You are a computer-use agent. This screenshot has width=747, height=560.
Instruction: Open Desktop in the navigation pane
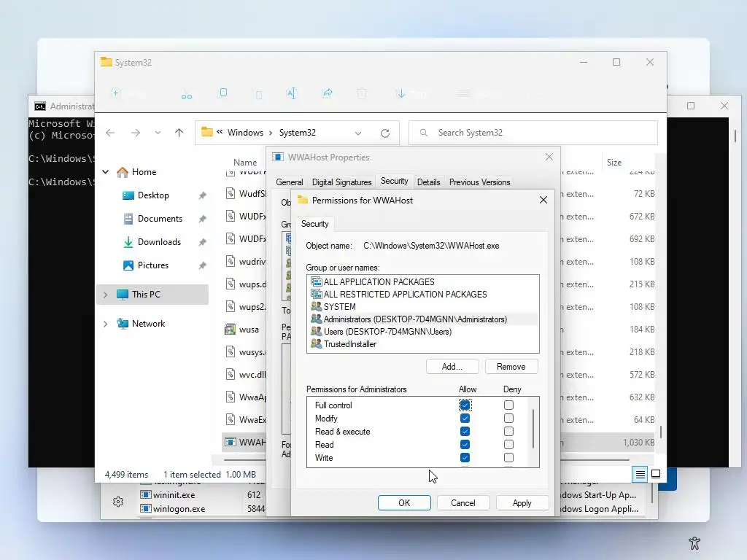pyautogui.click(x=153, y=195)
